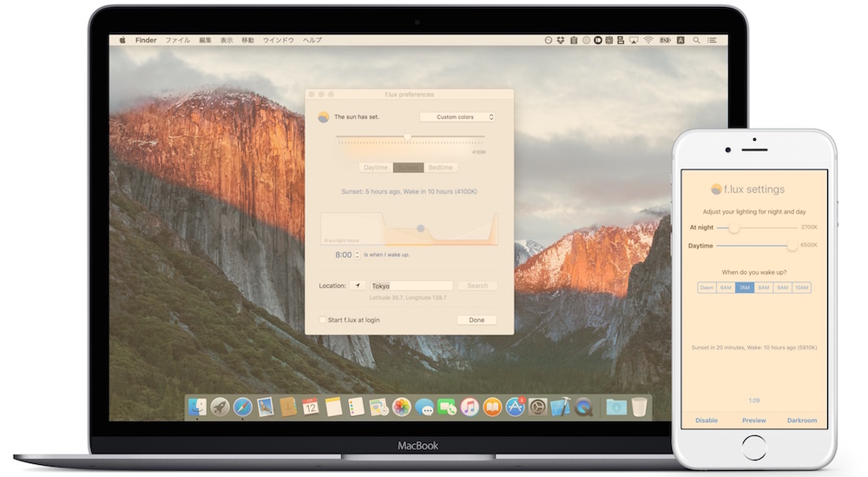Open the Finder menu
Image resolution: width=868 pixels, height=477 pixels.
[x=146, y=40]
